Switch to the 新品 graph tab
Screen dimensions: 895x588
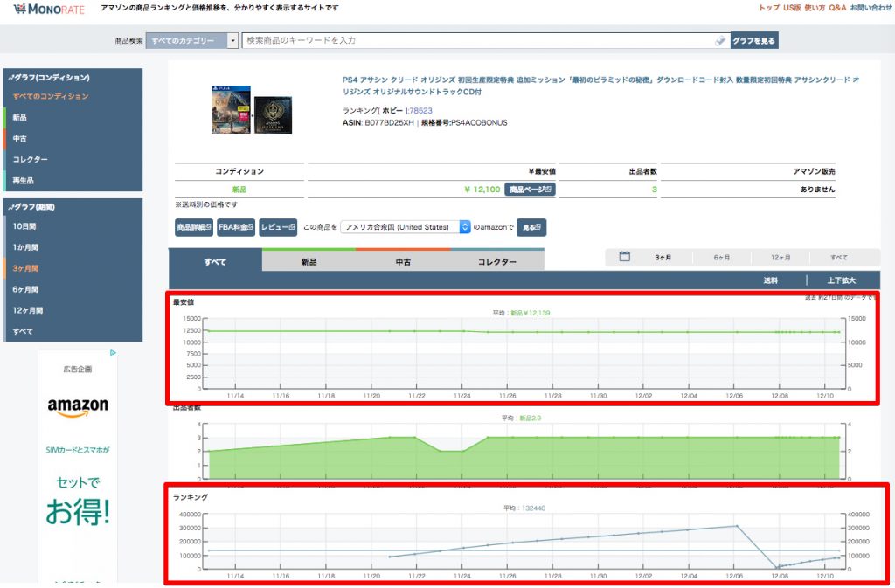[x=309, y=262]
